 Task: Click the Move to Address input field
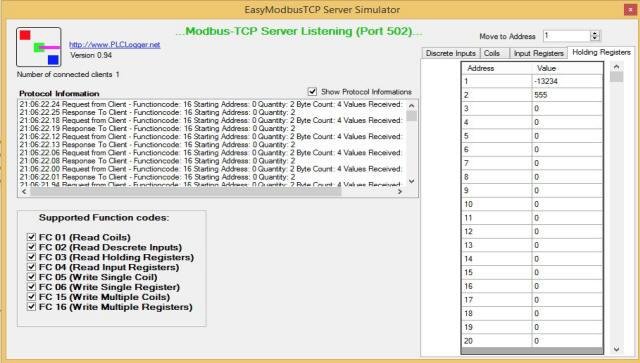566,36
